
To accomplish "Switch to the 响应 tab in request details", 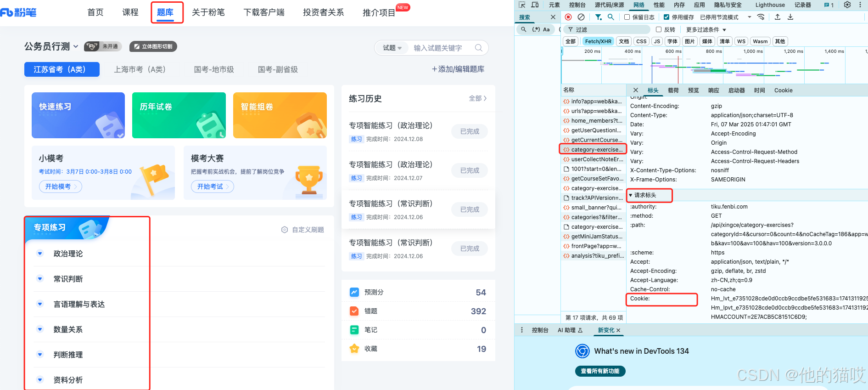I will point(714,90).
